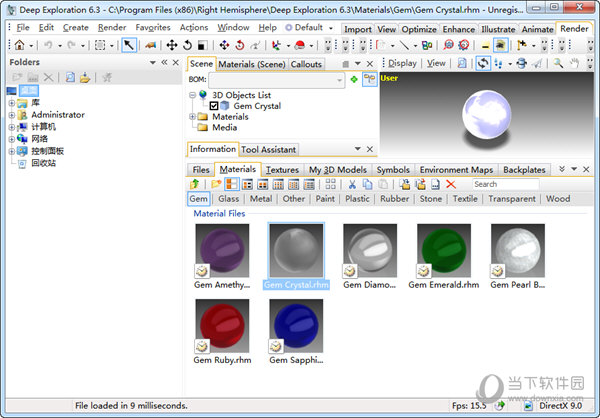Expand the 控制面板 tree node
Screen dimensions: 600x418
click(x=11, y=151)
